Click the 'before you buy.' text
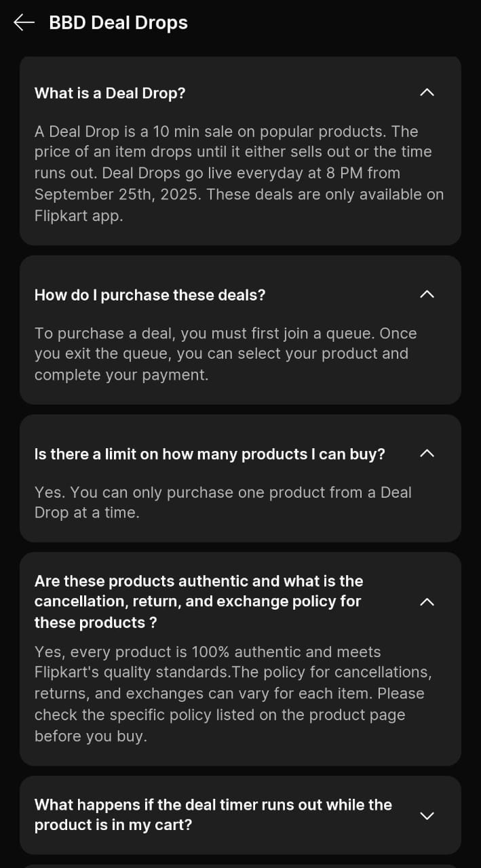 [90, 736]
